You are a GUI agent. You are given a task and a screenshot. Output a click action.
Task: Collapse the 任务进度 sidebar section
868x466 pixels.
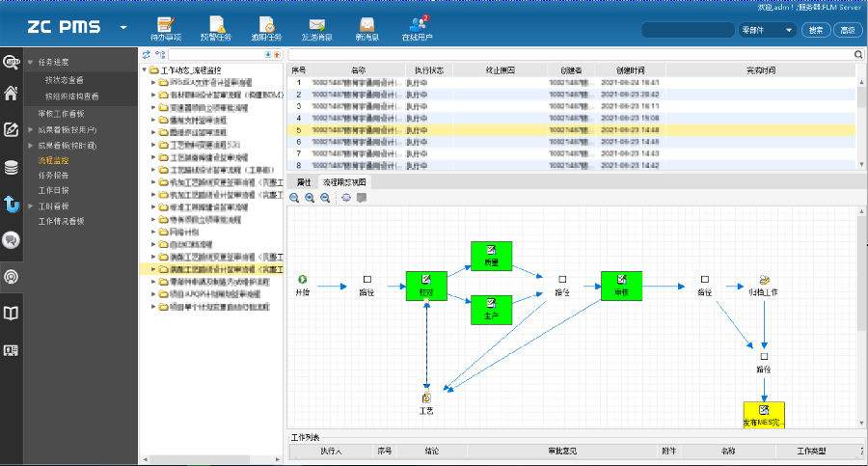coord(31,62)
